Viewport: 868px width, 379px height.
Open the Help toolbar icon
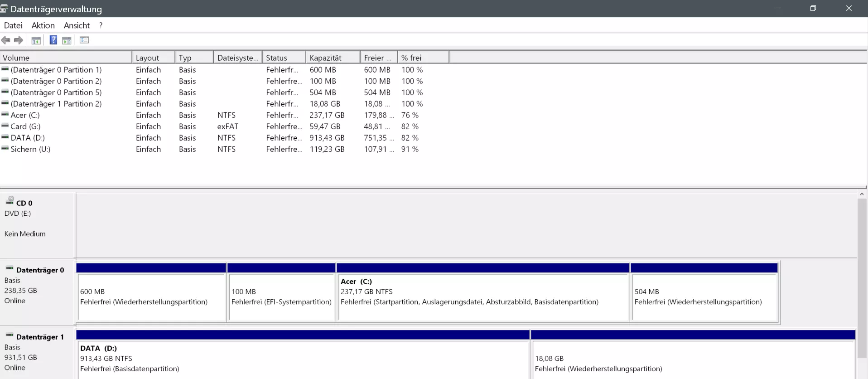point(53,40)
